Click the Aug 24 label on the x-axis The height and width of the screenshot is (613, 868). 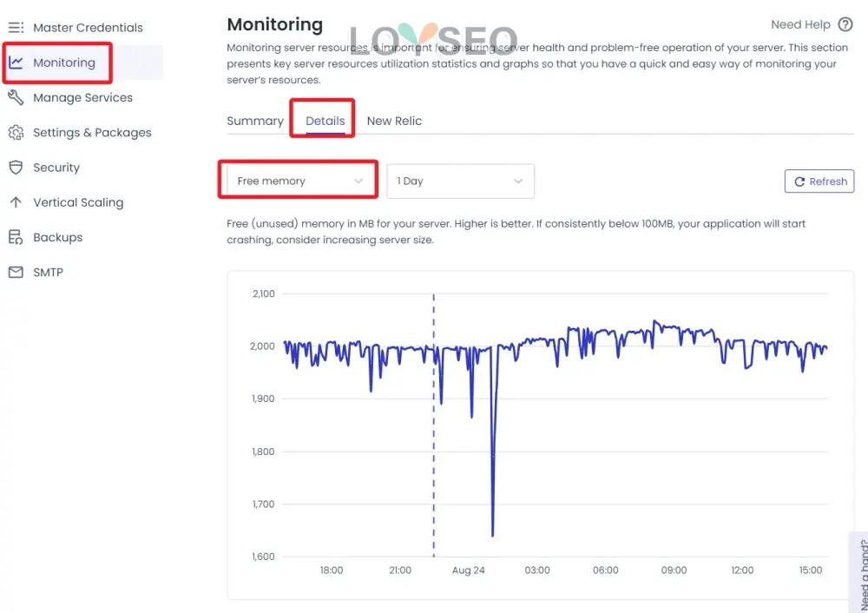469,570
